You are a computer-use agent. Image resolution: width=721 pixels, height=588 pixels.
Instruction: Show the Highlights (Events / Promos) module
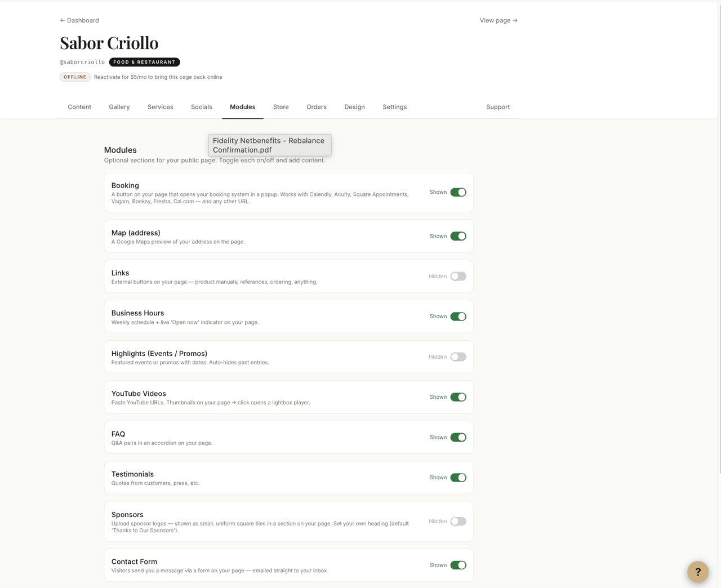(x=458, y=357)
